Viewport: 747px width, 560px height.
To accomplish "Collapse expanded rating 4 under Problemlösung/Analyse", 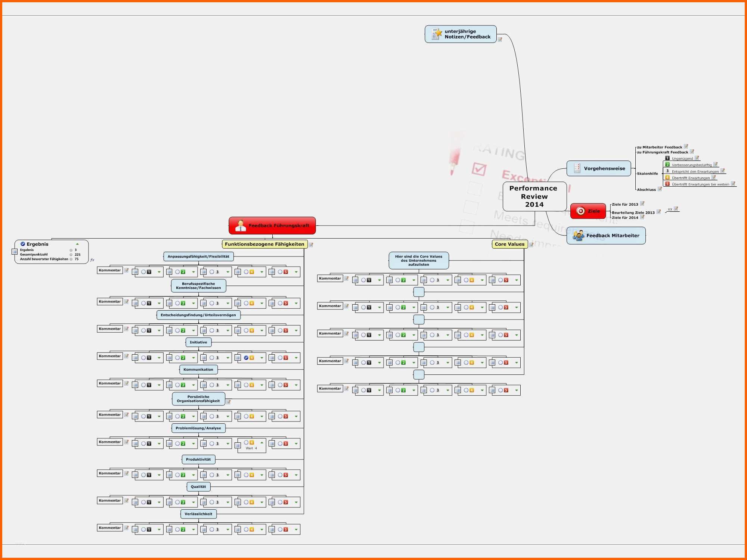I will coord(262,442).
